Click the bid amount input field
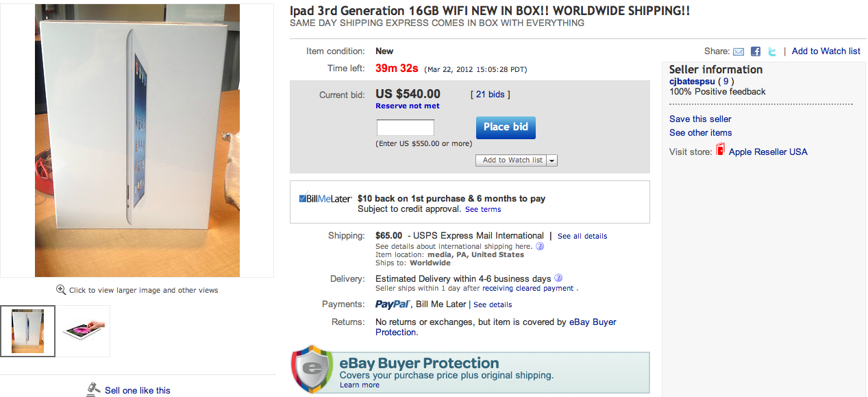The image size is (868, 397). (x=406, y=128)
